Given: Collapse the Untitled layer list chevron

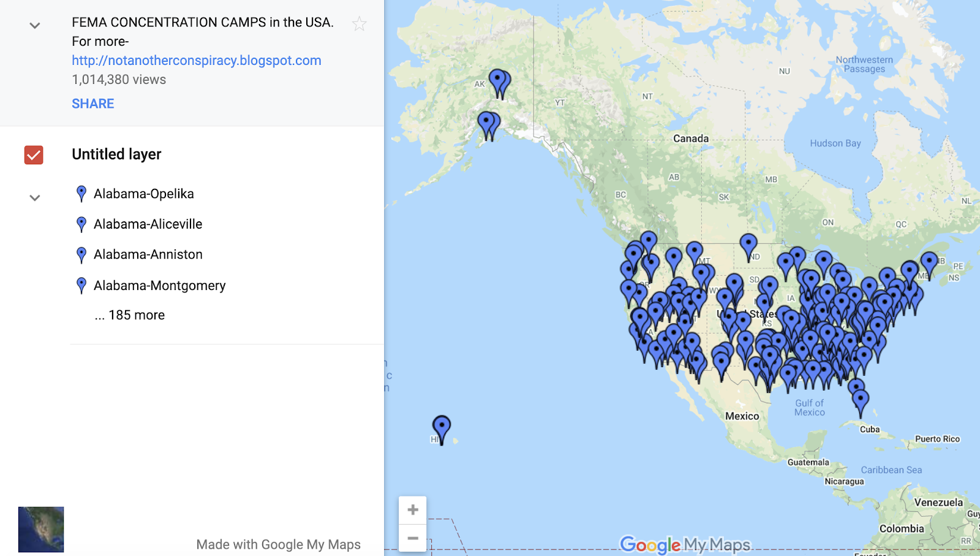Looking at the screenshot, I should pyautogui.click(x=35, y=198).
